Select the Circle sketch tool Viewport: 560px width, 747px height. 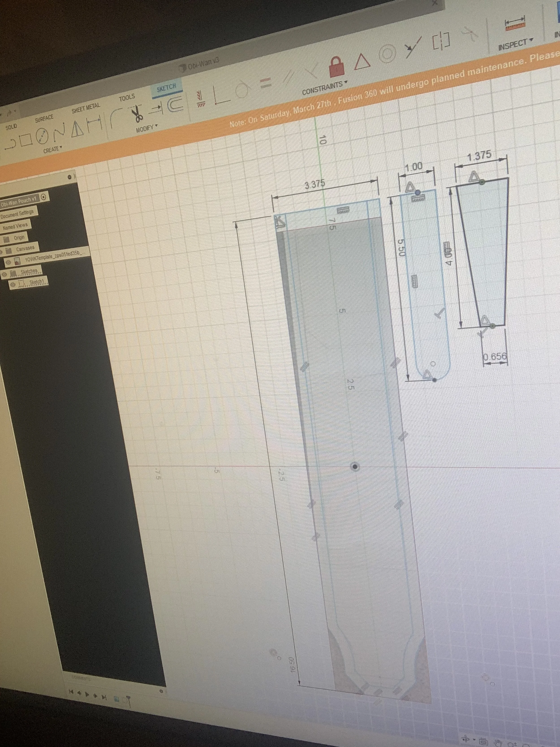pos(42,136)
